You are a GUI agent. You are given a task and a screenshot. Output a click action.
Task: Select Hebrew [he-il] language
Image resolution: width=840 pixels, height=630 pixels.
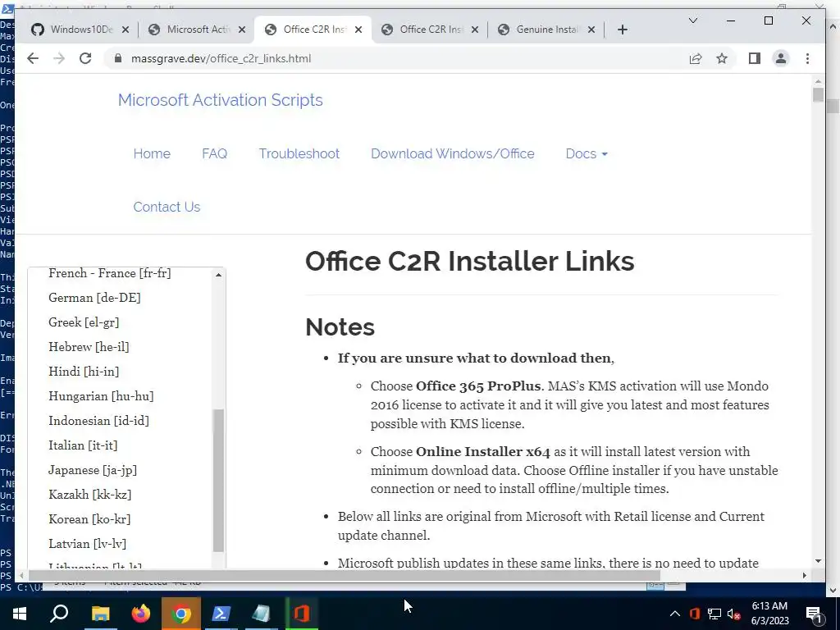click(x=89, y=347)
